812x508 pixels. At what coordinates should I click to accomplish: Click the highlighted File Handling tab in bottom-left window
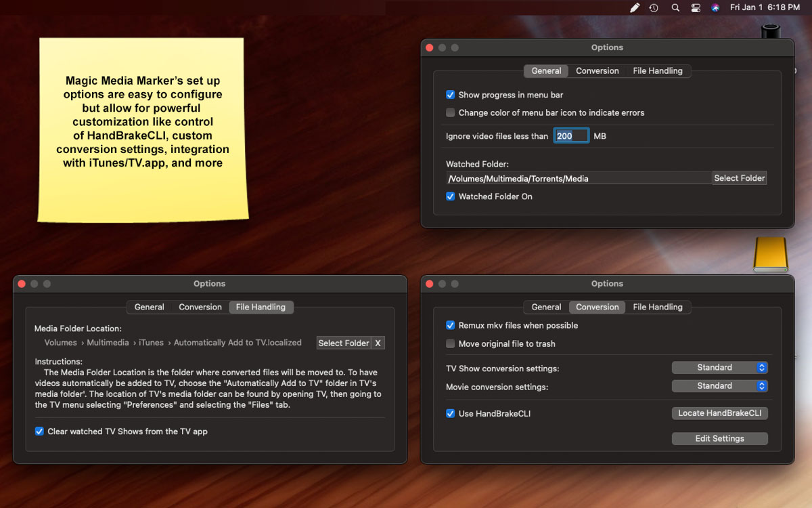pos(261,307)
